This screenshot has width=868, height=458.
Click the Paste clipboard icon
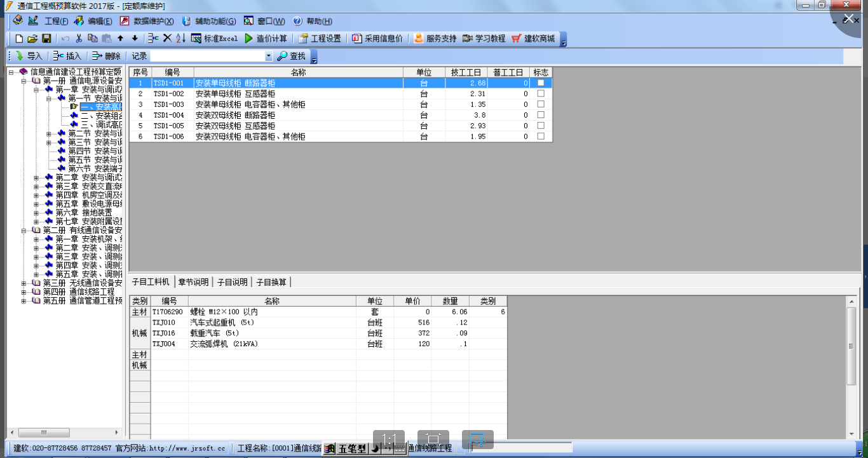pyautogui.click(x=107, y=39)
